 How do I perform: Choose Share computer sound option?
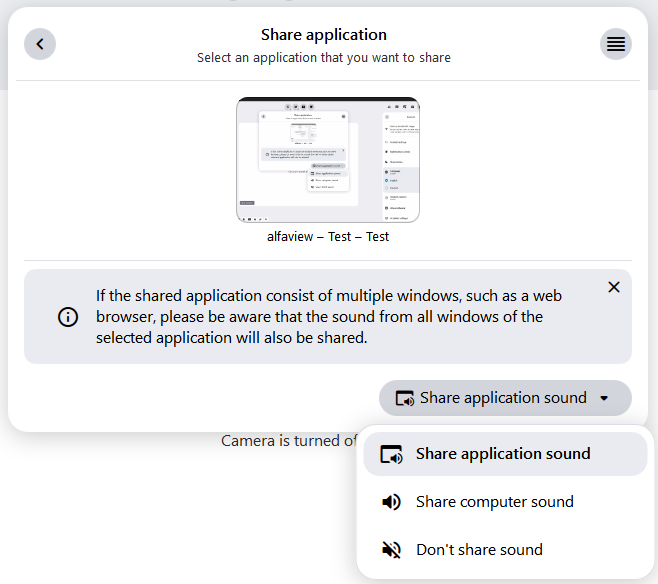pyautogui.click(x=495, y=502)
